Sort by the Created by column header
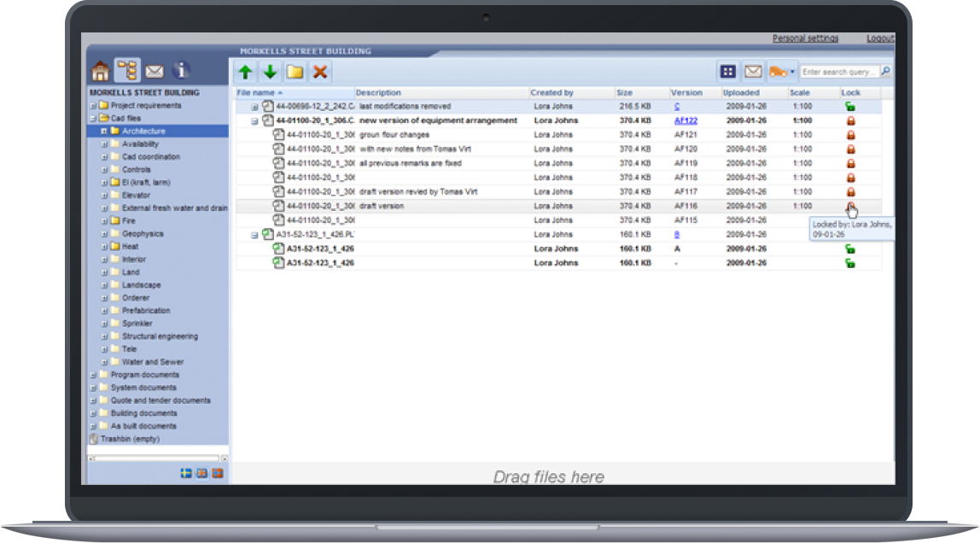 (551, 92)
